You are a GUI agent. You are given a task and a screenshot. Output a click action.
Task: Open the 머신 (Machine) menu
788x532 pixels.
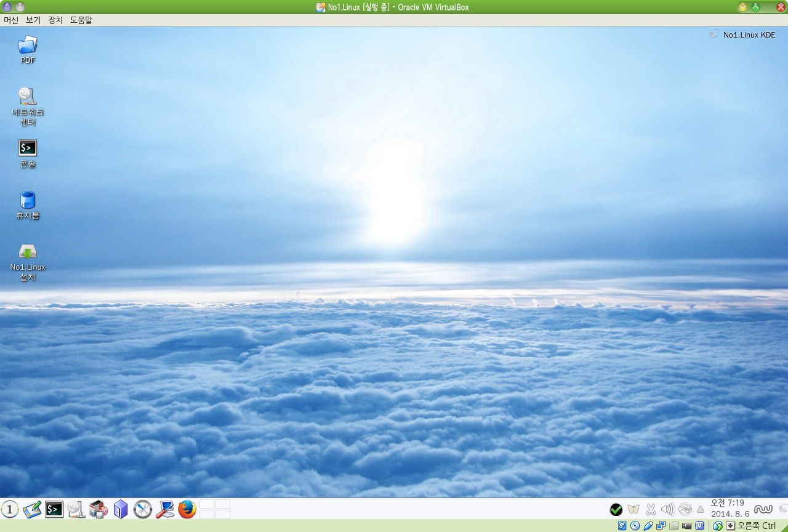coord(11,20)
